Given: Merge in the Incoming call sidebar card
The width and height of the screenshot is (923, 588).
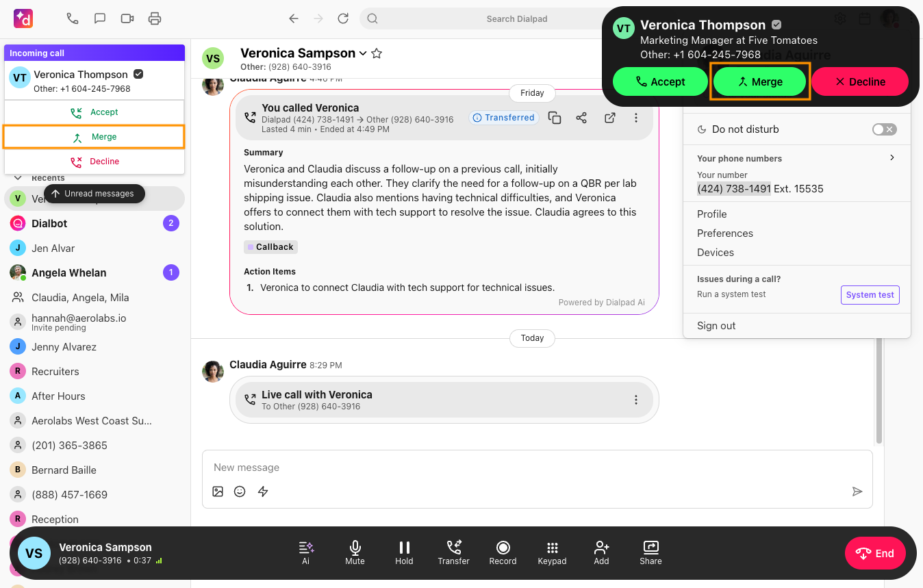Looking at the screenshot, I should coord(94,137).
